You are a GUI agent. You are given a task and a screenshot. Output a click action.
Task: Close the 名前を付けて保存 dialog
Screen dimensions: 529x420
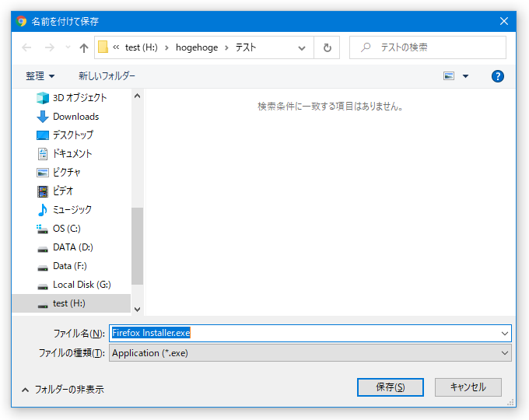tap(504, 21)
